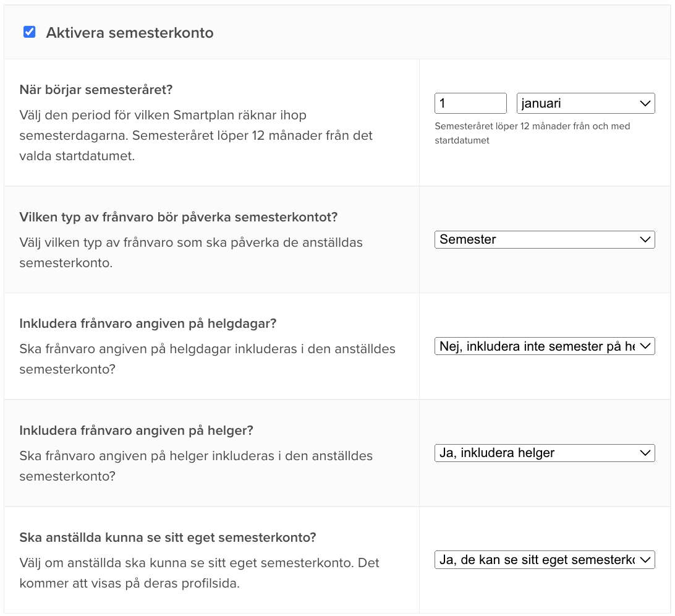Toggle semesterkonto by clicking its label text
The width and height of the screenshot is (675, 616).
coord(129,33)
